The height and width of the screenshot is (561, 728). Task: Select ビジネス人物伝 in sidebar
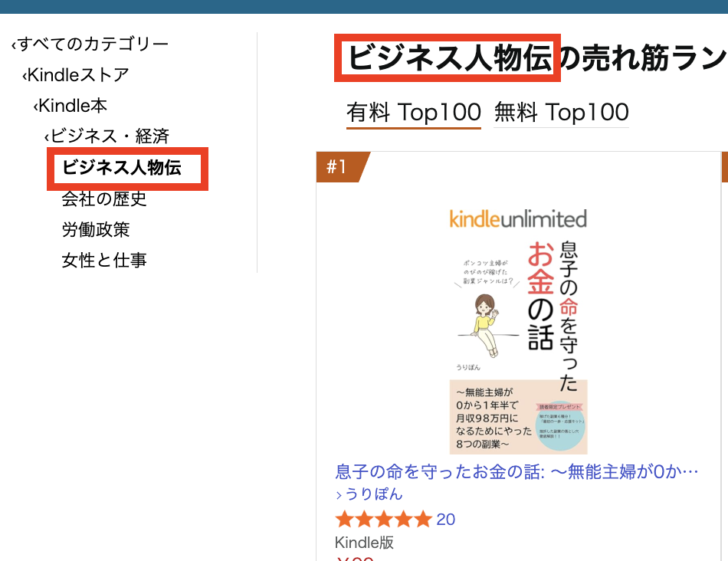122,168
